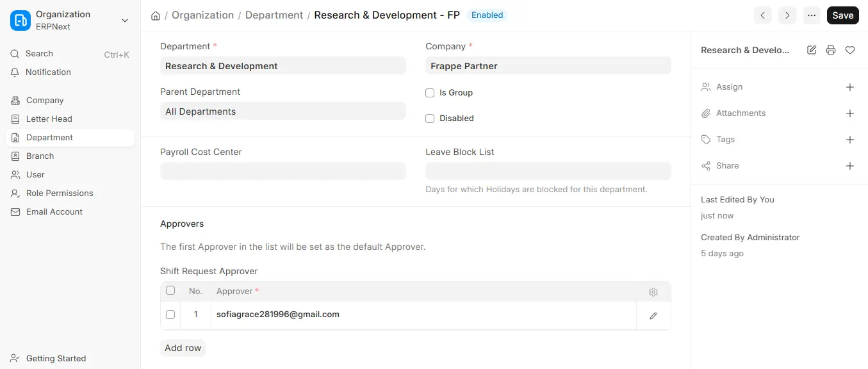Click the plus icon next to Attachments

coord(850,113)
